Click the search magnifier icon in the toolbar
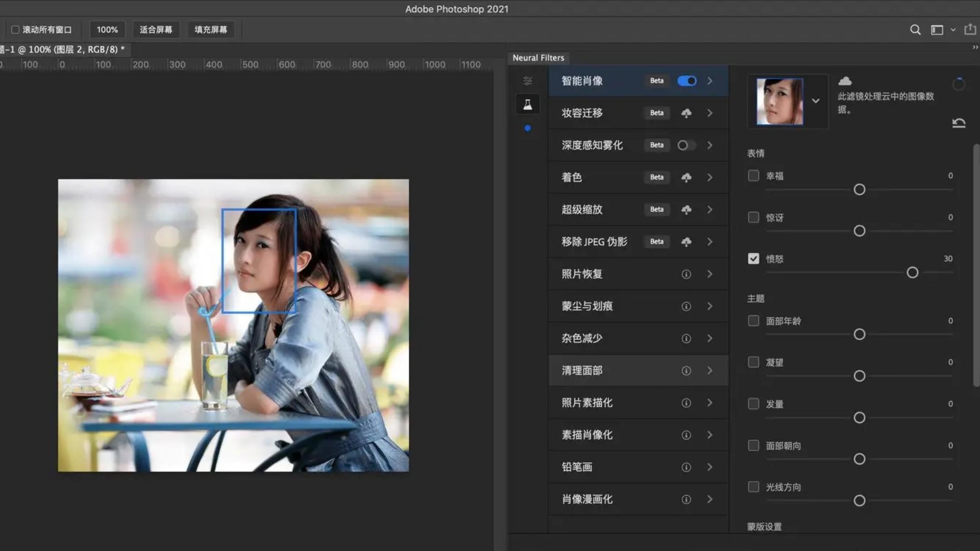This screenshot has height=551, width=980. point(915,29)
